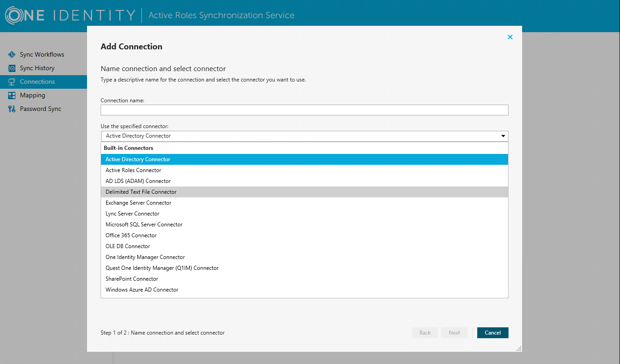Select SharePoint Connector entry
The image size is (620, 364).
[x=132, y=279]
